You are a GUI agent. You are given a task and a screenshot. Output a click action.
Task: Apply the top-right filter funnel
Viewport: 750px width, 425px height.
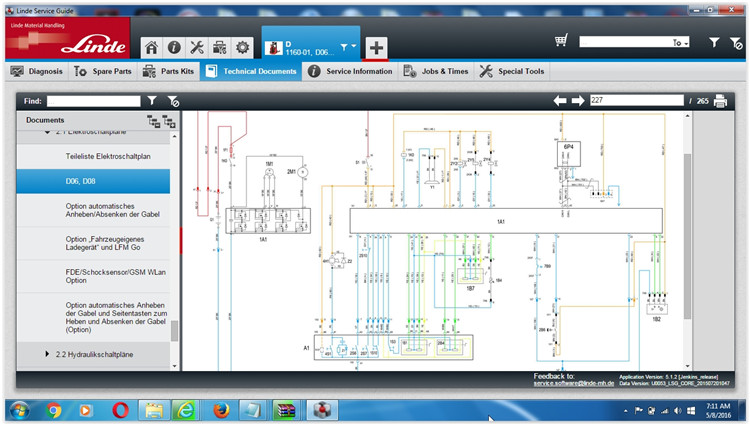(x=714, y=43)
